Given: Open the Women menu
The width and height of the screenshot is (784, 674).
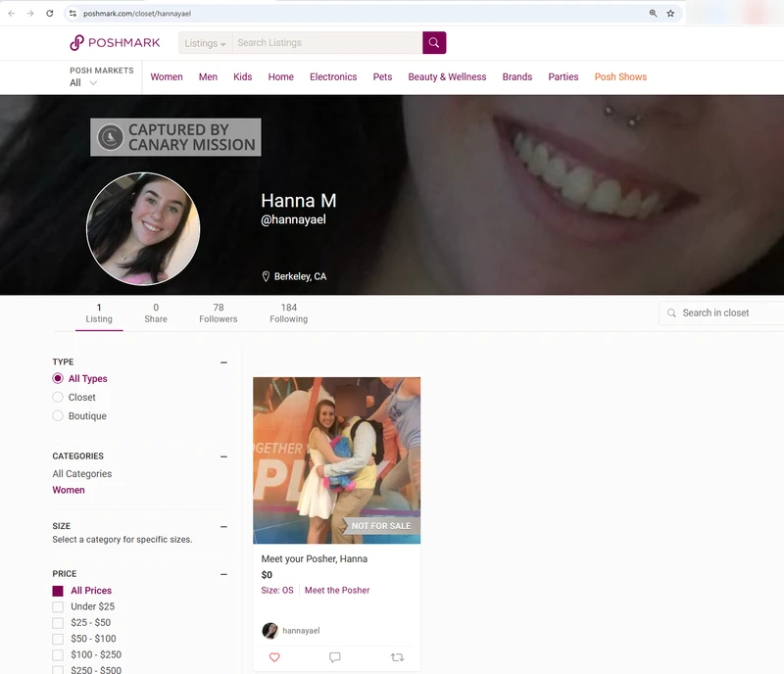Looking at the screenshot, I should tap(167, 77).
